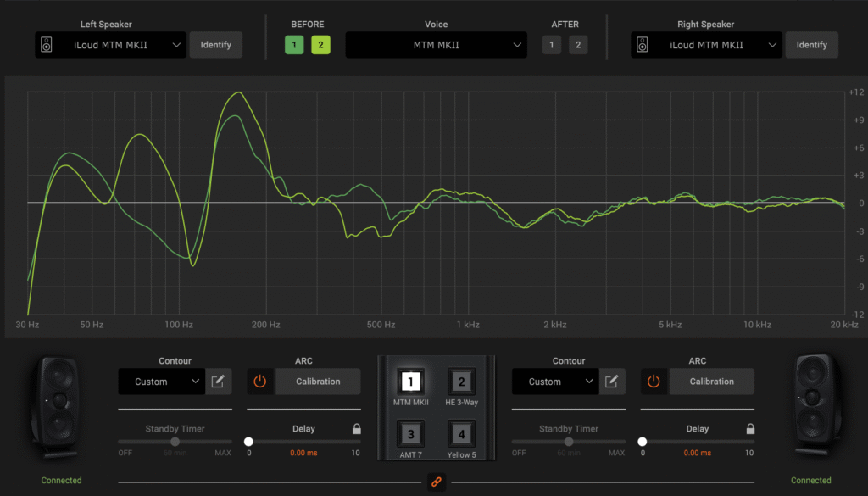This screenshot has width=868, height=496.
Task: Click left Standby Timer MAX label
Action: [223, 453]
